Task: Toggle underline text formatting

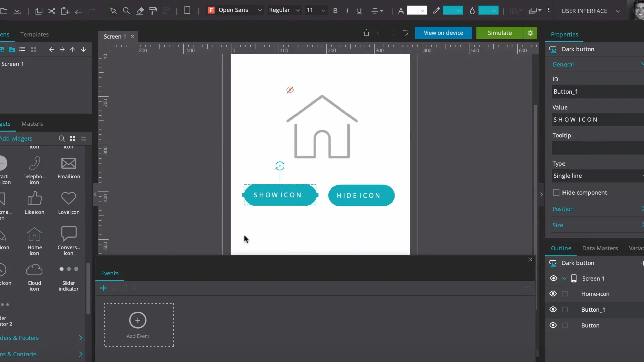Action: point(359,11)
